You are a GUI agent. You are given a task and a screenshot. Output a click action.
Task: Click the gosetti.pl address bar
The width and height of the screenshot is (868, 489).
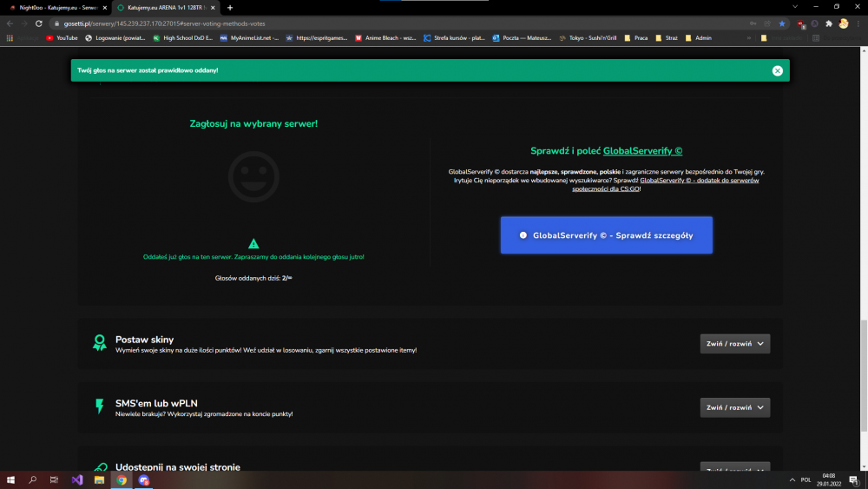[398, 23]
